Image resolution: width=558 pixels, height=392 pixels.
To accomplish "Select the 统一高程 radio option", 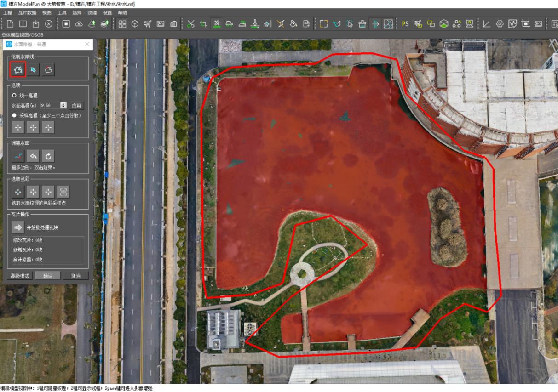I will pos(15,95).
